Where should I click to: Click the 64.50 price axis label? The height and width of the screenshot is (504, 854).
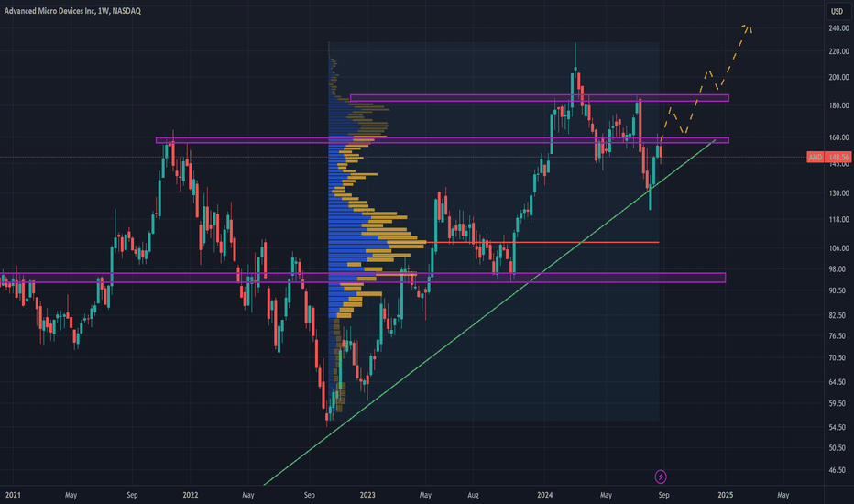[838, 382]
